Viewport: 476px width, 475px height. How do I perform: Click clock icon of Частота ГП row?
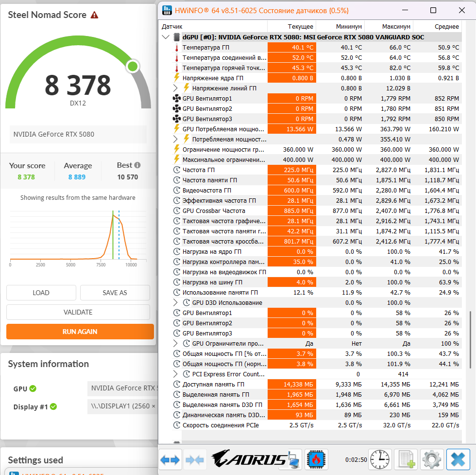[177, 170]
